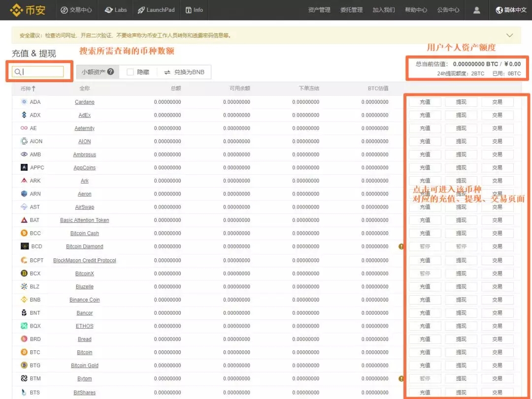Click 充值 in the BTC row
This screenshot has height=399, width=532.
(425, 352)
